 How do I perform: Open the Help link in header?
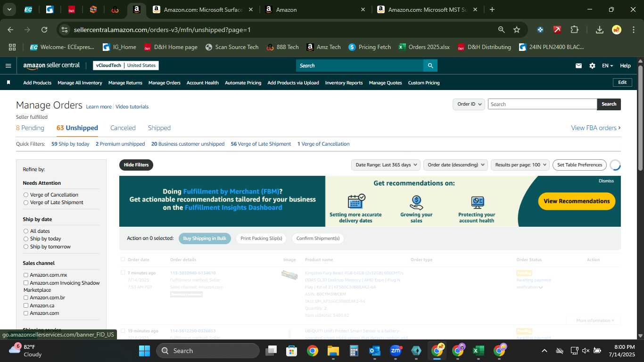tap(625, 66)
